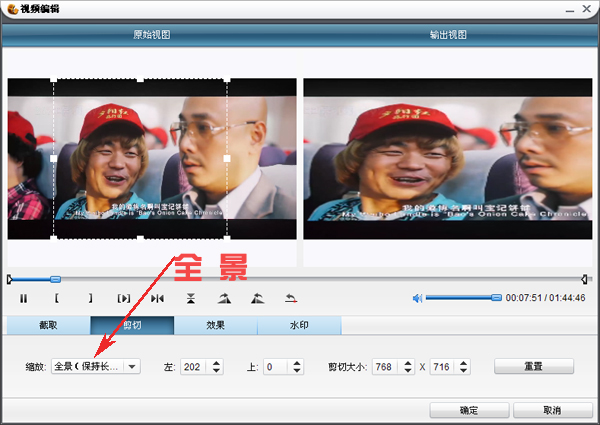The width and height of the screenshot is (600, 425).
Task: Decrease the 左 offset value
Action: point(216,371)
